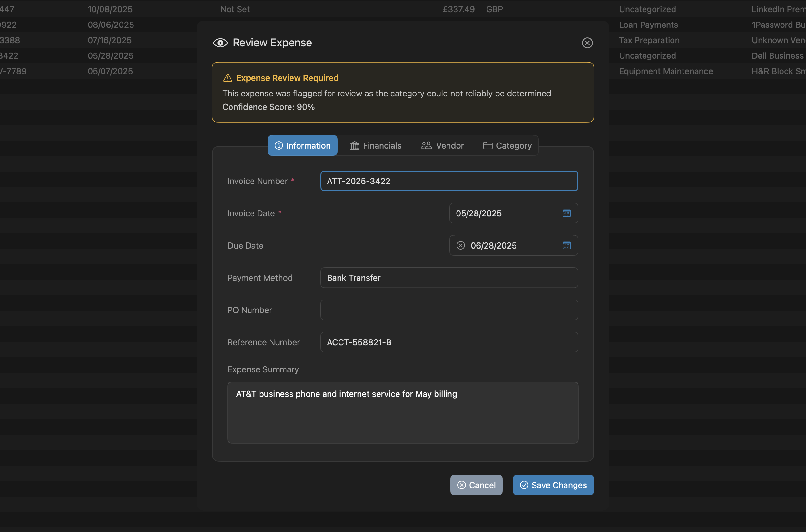Click the warning triangle in the review banner
This screenshot has height=532, width=806.
(227, 78)
